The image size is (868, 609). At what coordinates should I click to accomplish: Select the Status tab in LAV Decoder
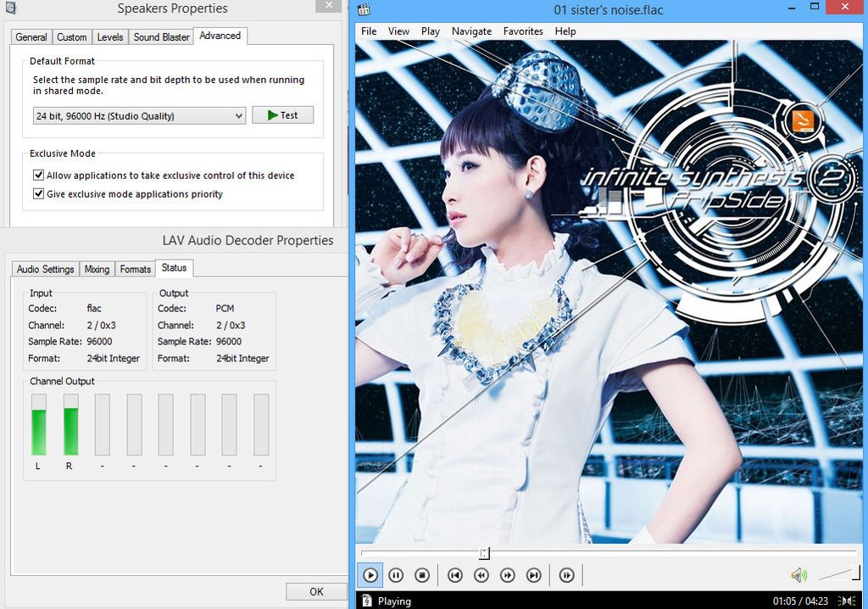point(174,268)
